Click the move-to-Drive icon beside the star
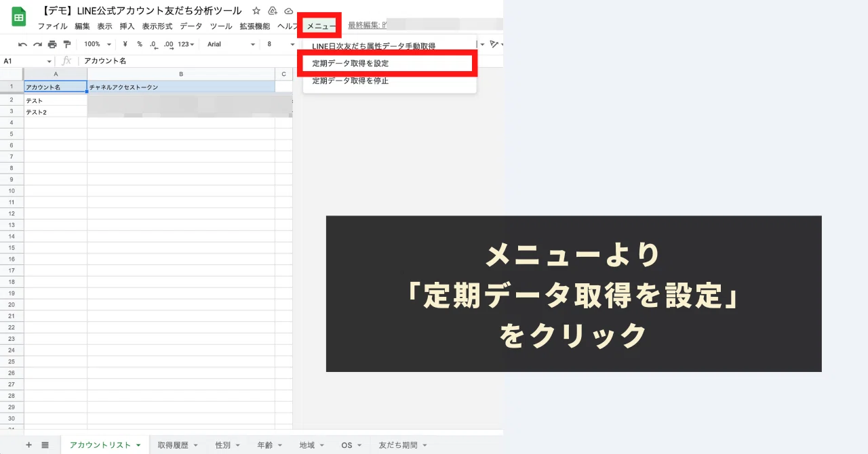The image size is (868, 454). [273, 11]
